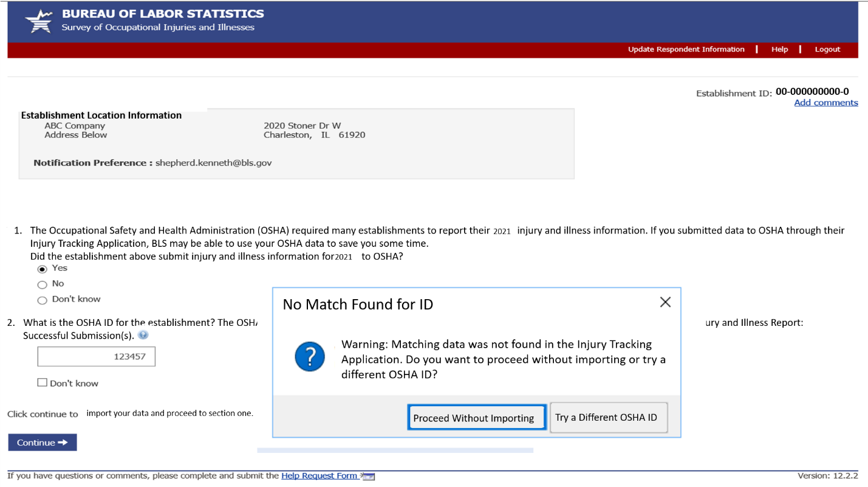The image size is (868, 487).
Task: Click Try a Different OSHA ID
Action: [x=608, y=418]
